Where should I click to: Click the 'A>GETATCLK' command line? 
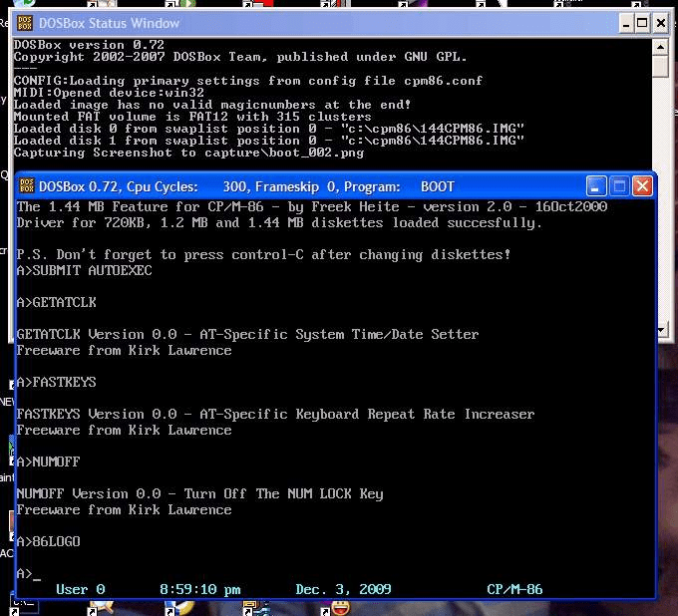click(56, 302)
